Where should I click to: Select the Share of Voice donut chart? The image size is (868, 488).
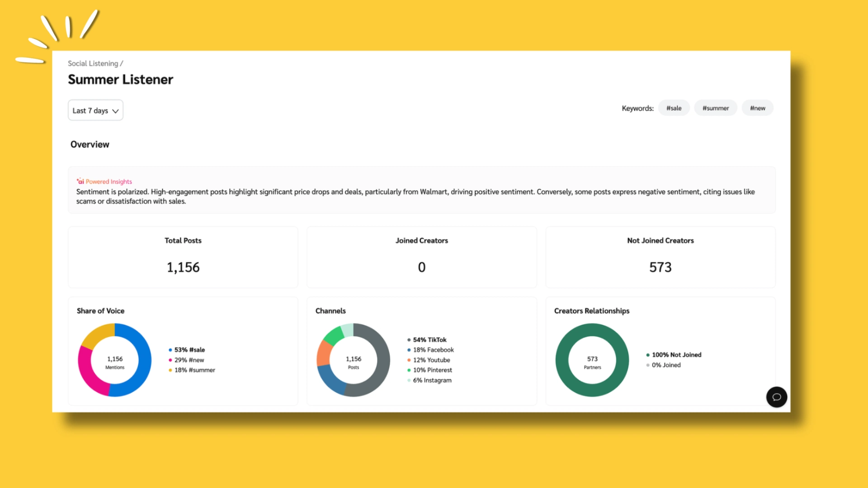(114, 360)
